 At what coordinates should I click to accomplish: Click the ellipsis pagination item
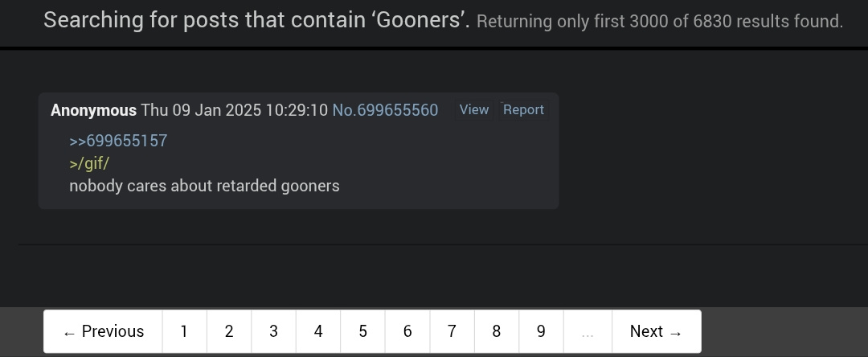coord(588,331)
